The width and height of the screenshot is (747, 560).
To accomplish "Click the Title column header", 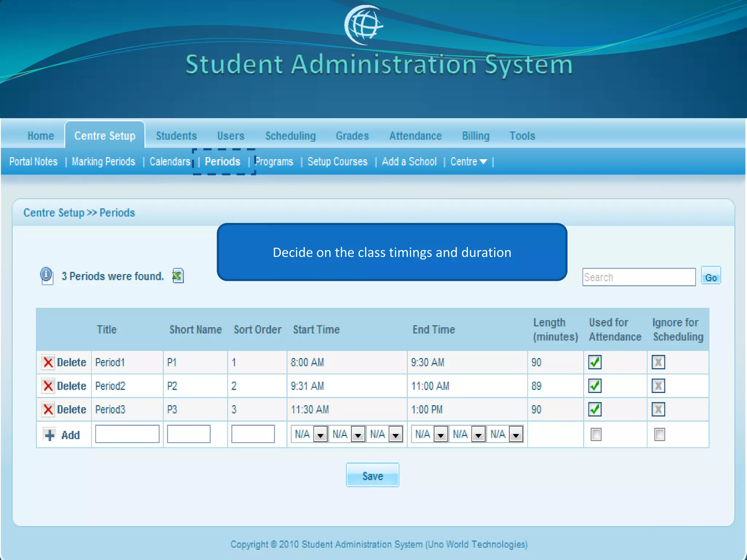I will point(107,330).
